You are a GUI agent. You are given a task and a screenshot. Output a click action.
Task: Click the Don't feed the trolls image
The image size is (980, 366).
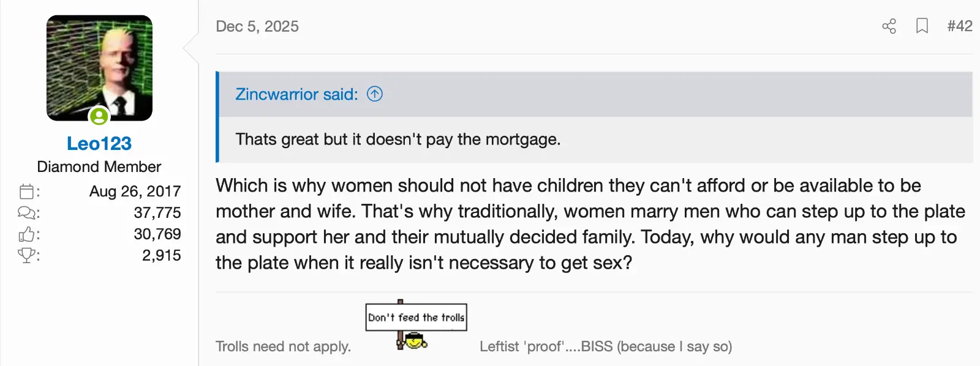pos(416,325)
